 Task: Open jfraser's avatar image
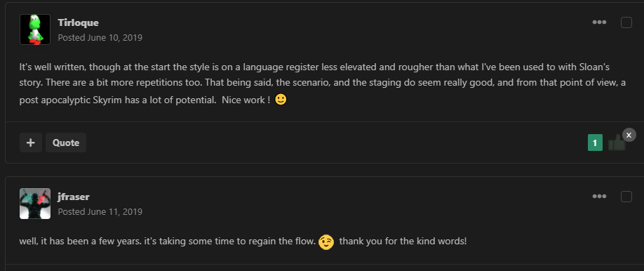[x=35, y=204]
